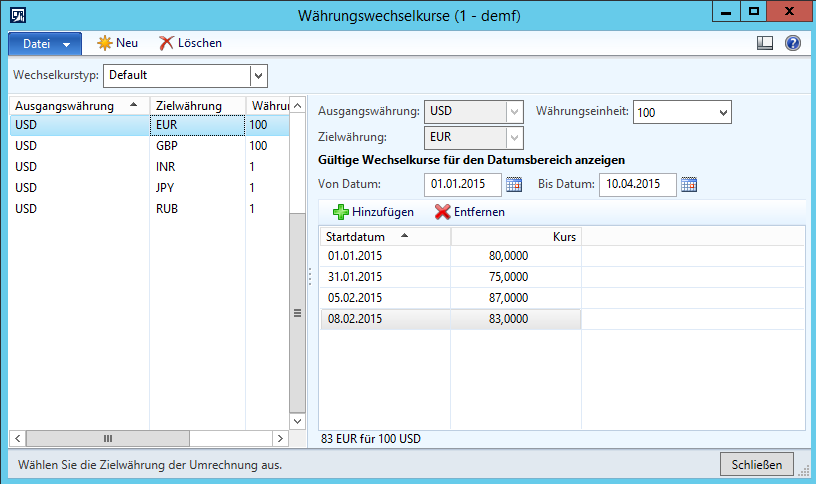The height and width of the screenshot is (484, 816).
Task: Select the 31.01.2015 exchange rate row
Action: pyautogui.click(x=450, y=277)
